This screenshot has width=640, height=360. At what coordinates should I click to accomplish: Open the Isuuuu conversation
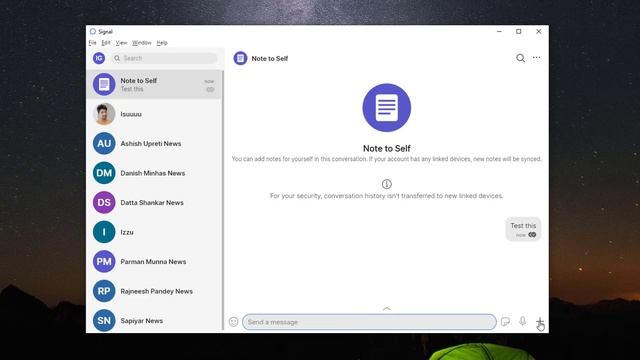[x=154, y=114]
